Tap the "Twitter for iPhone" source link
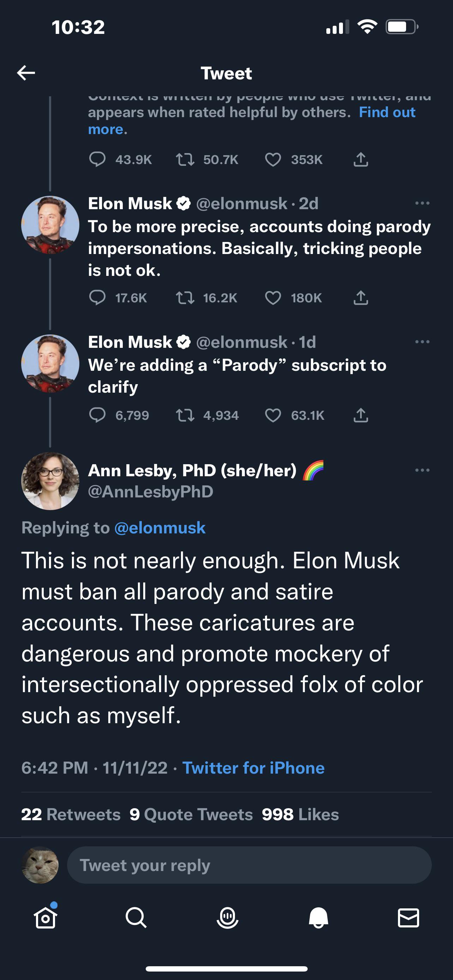Viewport: 453px width, 980px height. (x=253, y=768)
